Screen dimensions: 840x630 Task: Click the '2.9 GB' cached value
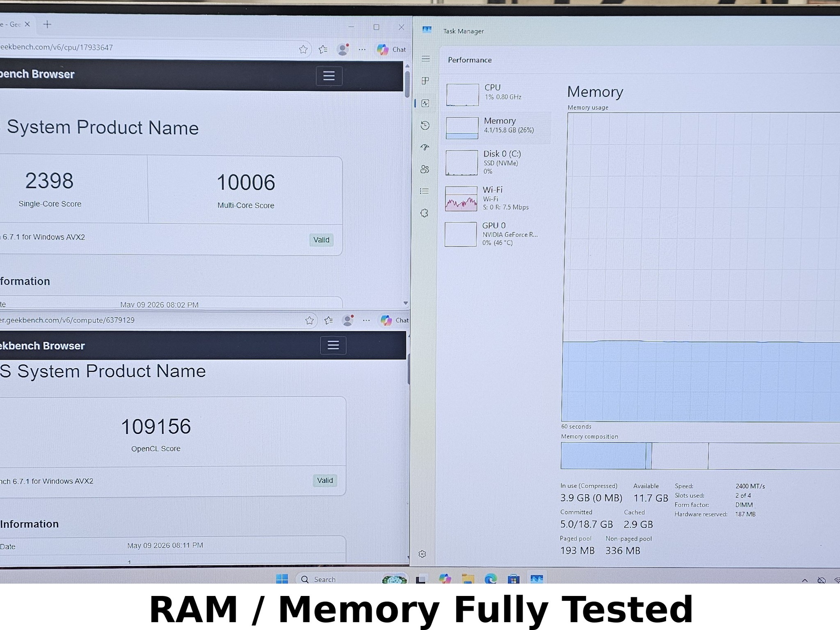coord(638,524)
